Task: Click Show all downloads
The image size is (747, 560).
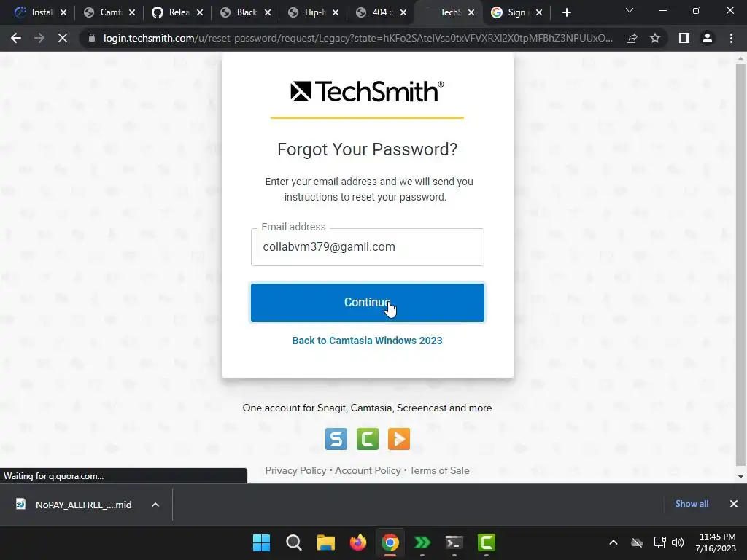Action: point(692,504)
